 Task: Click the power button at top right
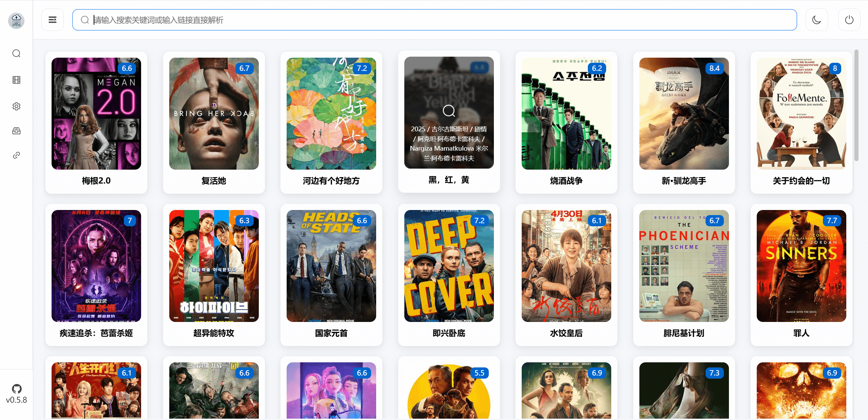(849, 20)
